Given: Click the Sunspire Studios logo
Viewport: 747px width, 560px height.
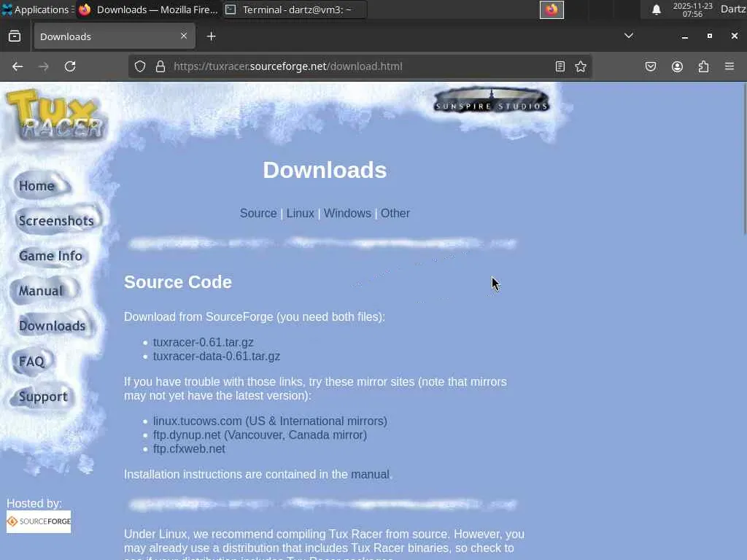Looking at the screenshot, I should 492,101.
